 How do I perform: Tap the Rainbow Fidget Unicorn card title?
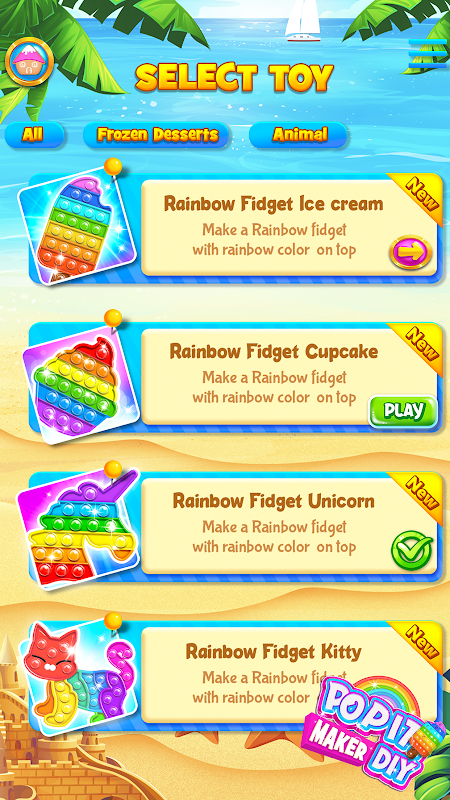pyautogui.click(x=273, y=501)
